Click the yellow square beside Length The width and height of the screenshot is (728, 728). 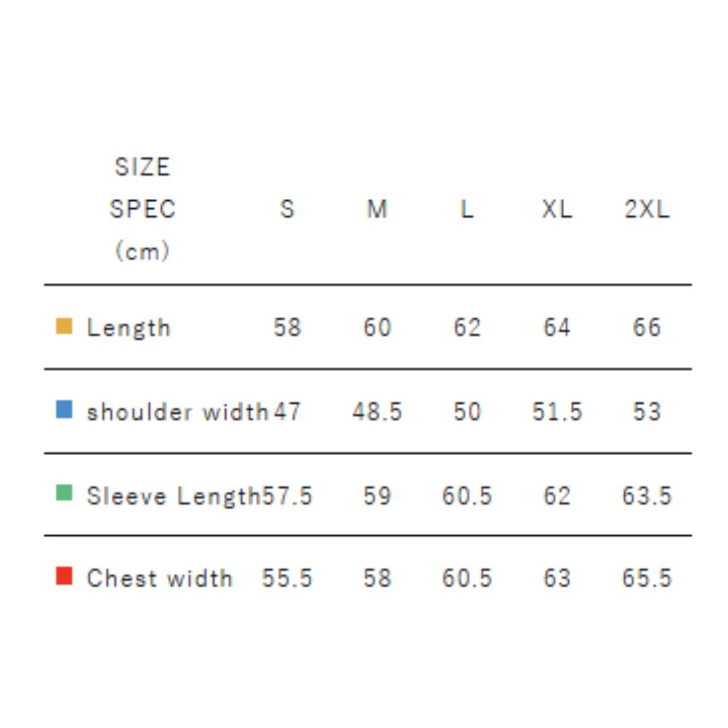click(x=64, y=326)
